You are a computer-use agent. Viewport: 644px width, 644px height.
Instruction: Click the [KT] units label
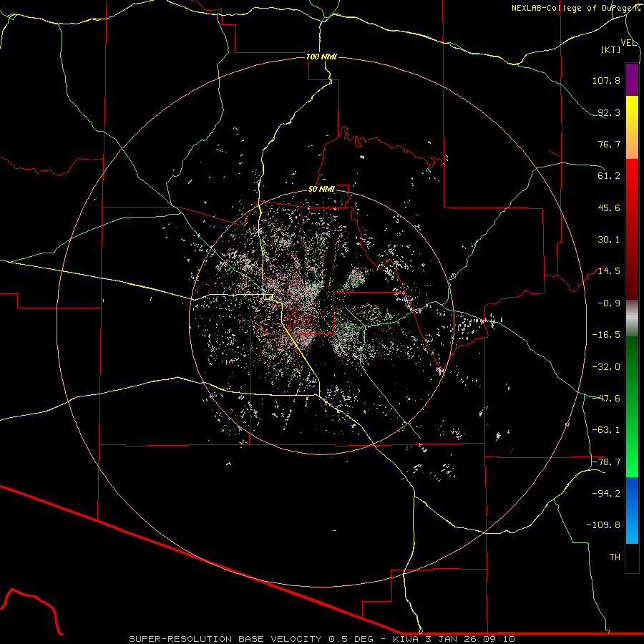(611, 49)
